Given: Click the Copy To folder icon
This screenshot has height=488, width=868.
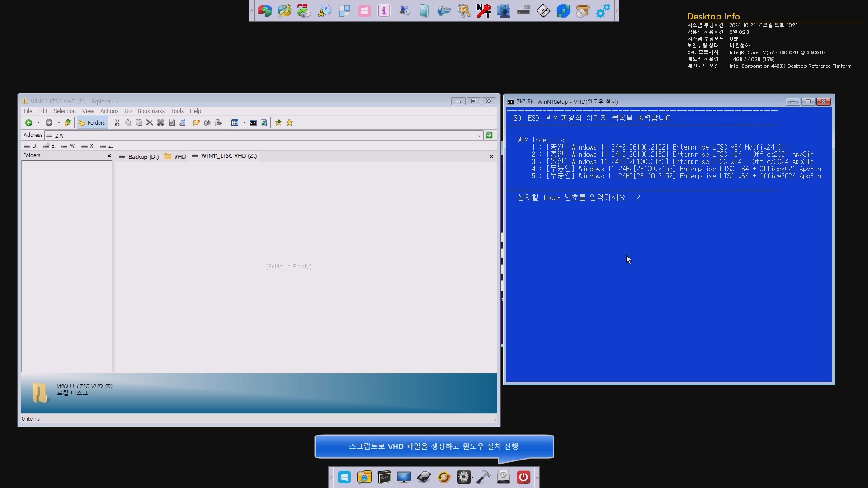Looking at the screenshot, I should click(x=208, y=122).
